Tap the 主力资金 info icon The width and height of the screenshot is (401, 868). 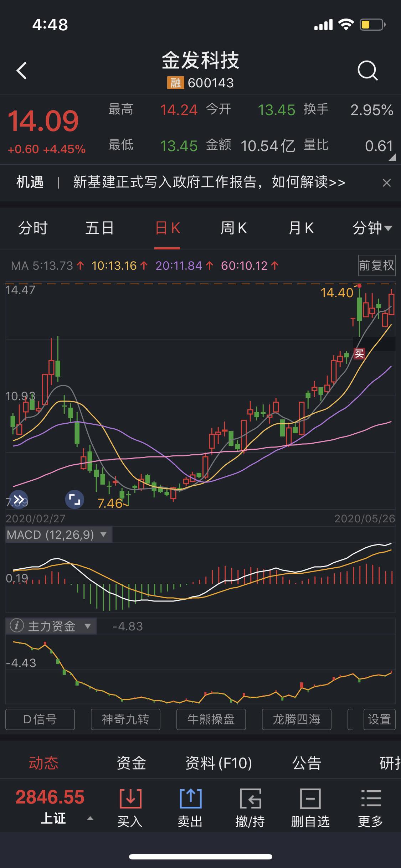pos(16,626)
